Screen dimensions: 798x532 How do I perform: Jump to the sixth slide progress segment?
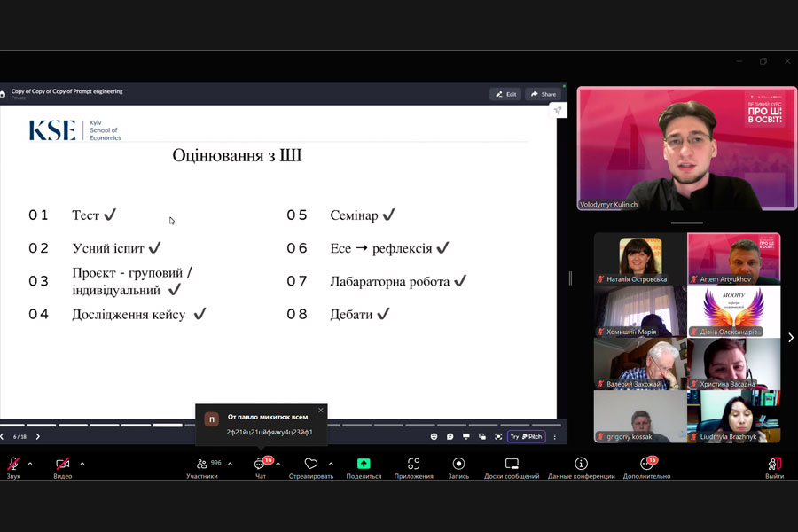(x=168, y=425)
